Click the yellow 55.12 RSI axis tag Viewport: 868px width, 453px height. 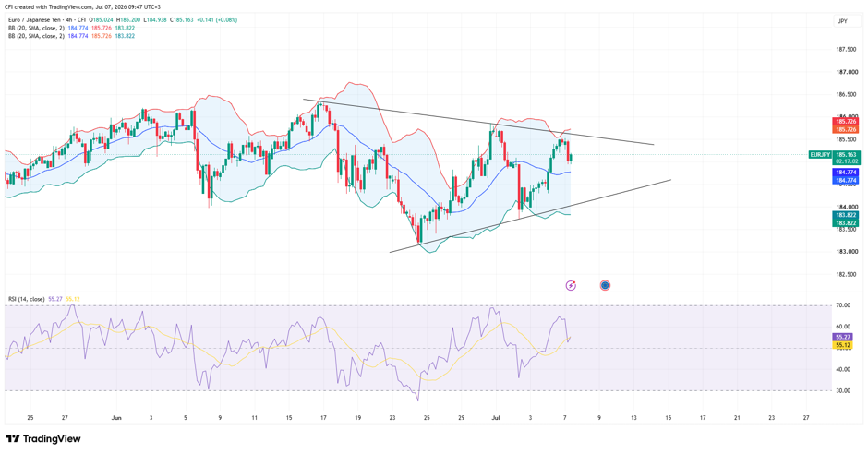coord(843,345)
